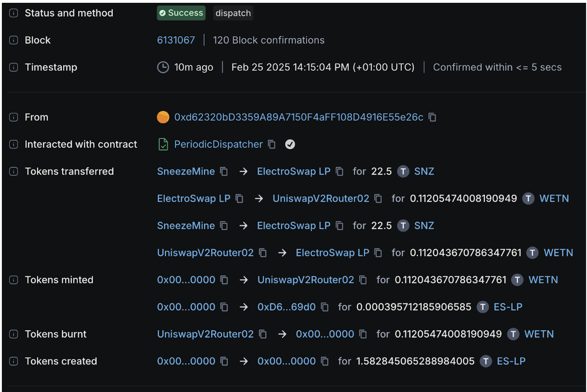Image resolution: width=587 pixels, height=392 pixels.
Task: Open ES-LP token link in Tokens created row
Action: point(511,361)
